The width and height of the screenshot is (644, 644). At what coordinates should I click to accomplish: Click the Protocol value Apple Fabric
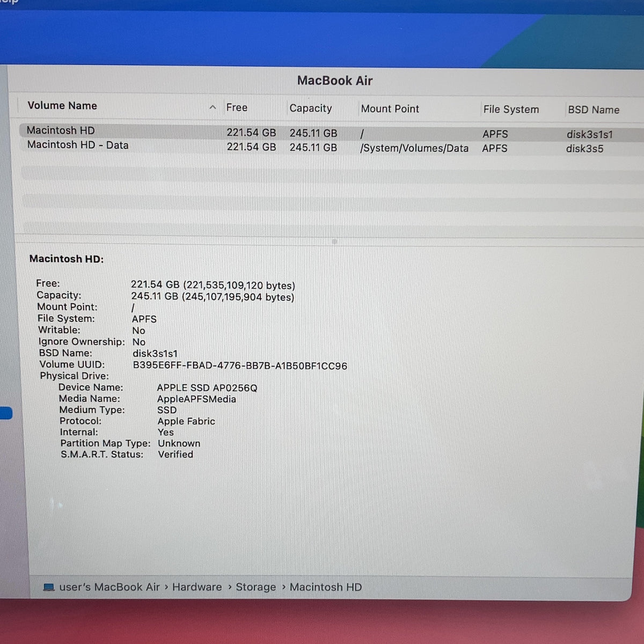pyautogui.click(x=186, y=421)
